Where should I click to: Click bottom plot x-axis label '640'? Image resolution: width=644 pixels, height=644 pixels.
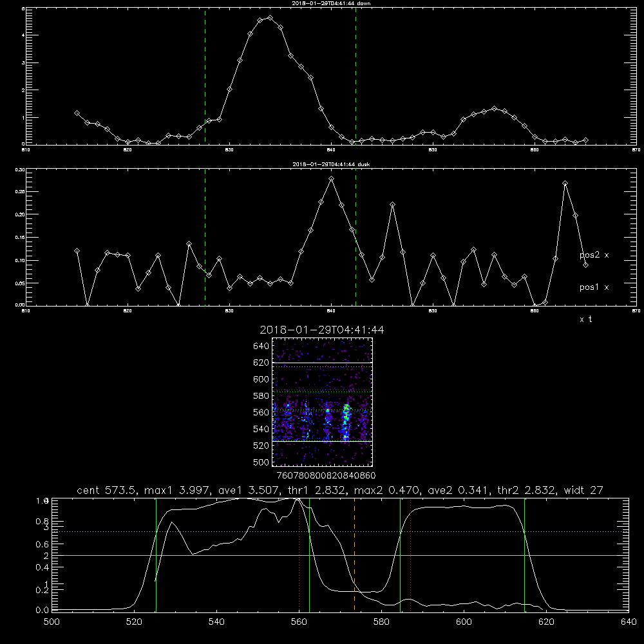(629, 622)
